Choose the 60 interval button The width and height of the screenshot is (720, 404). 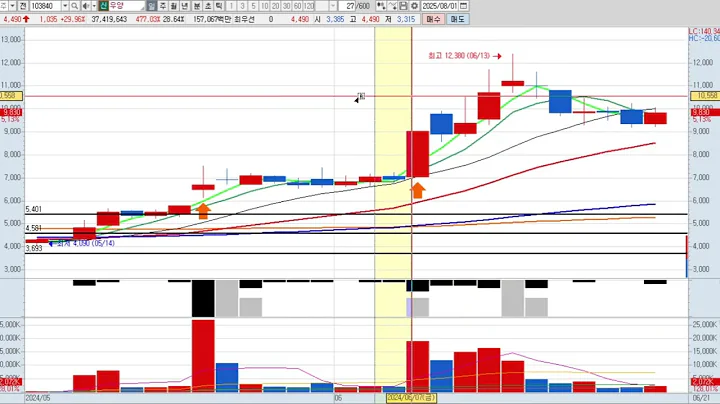point(298,6)
